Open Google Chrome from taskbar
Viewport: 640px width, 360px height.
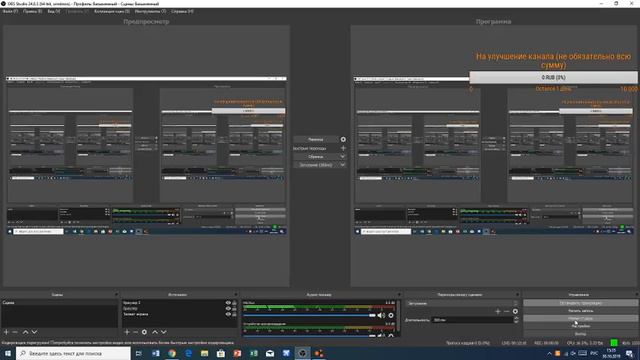tap(172, 353)
